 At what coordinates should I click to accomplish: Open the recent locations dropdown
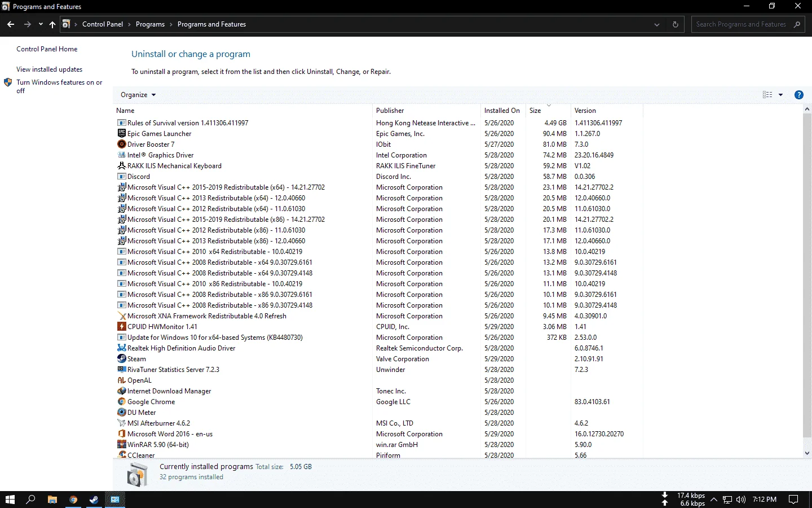pyautogui.click(x=41, y=24)
